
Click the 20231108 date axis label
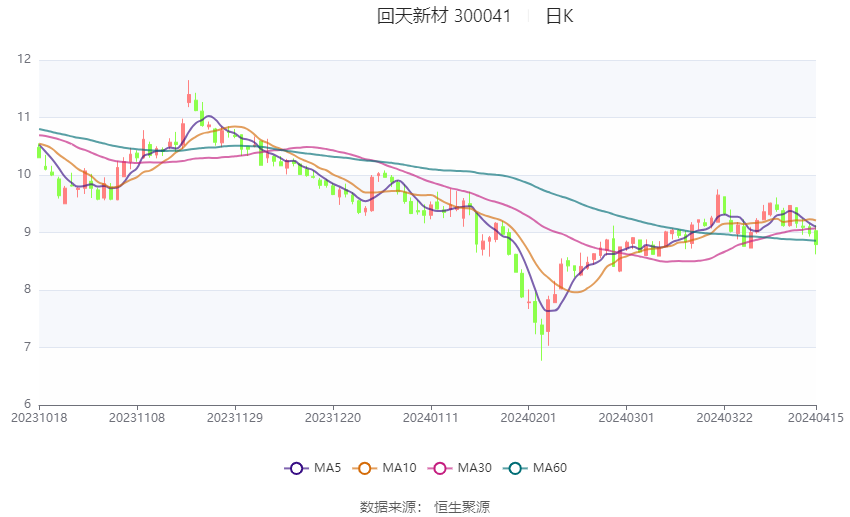(137, 418)
